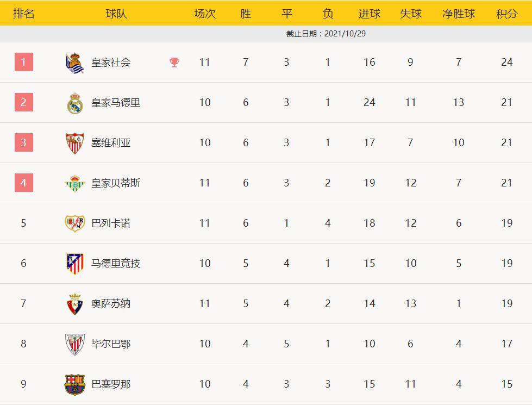Open the 皇家马德里 team link
This screenshot has height=405, width=532.
pos(116,103)
